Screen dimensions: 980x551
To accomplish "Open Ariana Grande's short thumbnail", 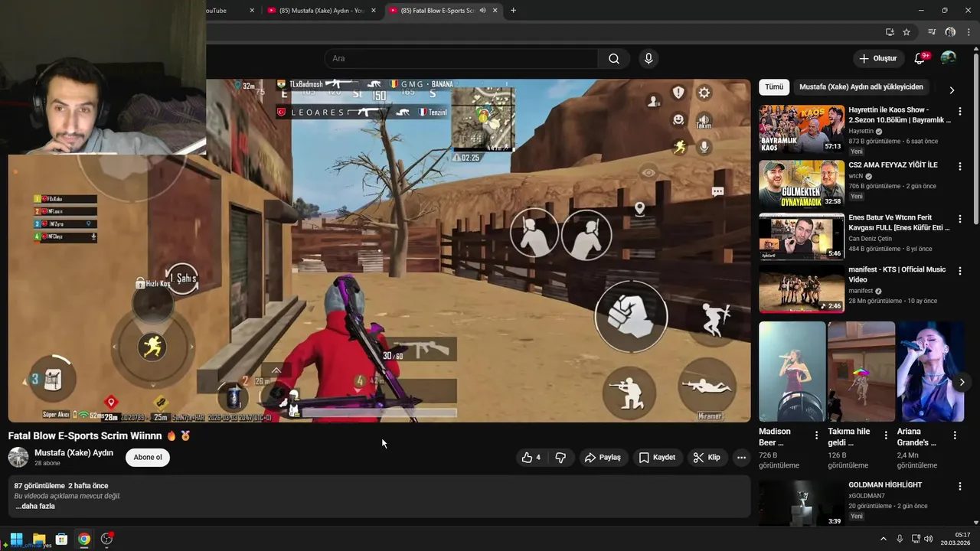I will (930, 371).
